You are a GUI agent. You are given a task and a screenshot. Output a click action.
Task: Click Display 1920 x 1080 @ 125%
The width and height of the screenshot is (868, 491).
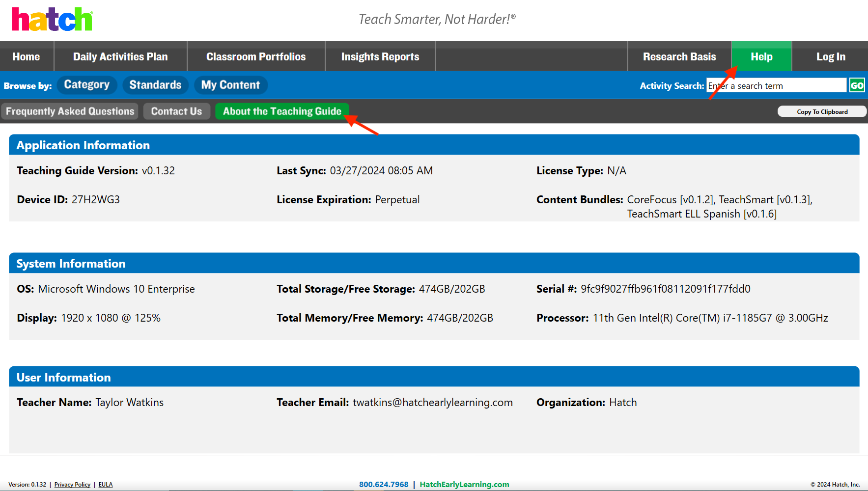click(89, 318)
